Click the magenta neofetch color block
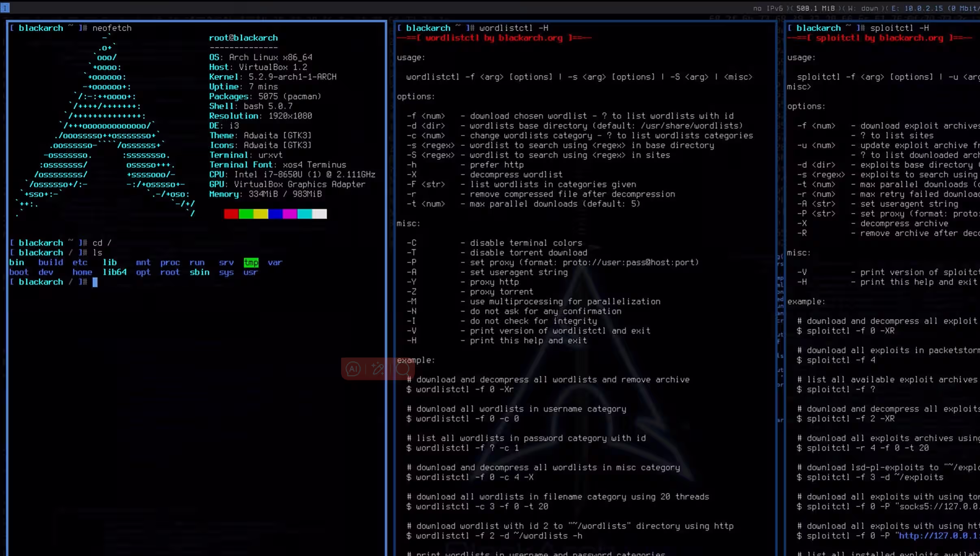This screenshot has width=980, height=556. coord(290,214)
